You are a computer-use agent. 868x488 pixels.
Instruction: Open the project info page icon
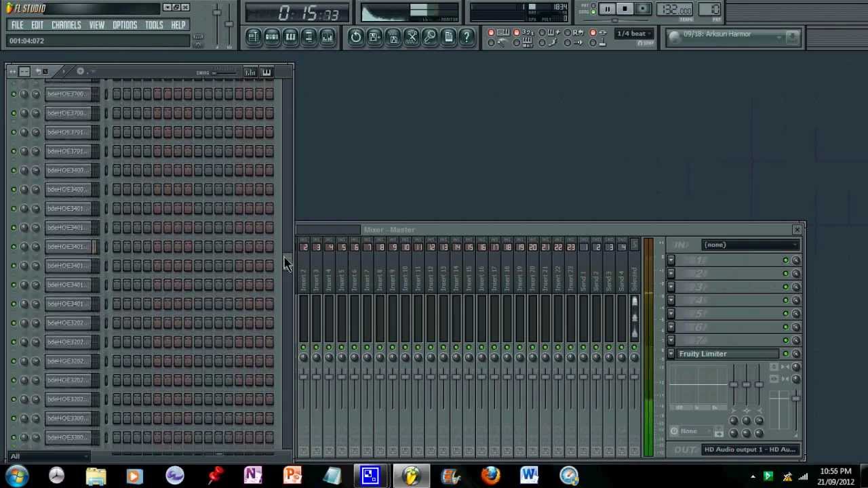448,37
